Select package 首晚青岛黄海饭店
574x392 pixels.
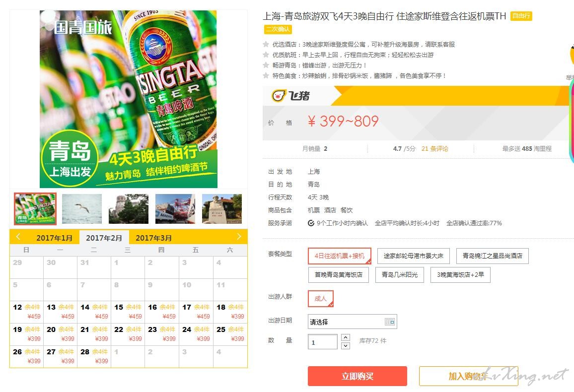point(339,274)
